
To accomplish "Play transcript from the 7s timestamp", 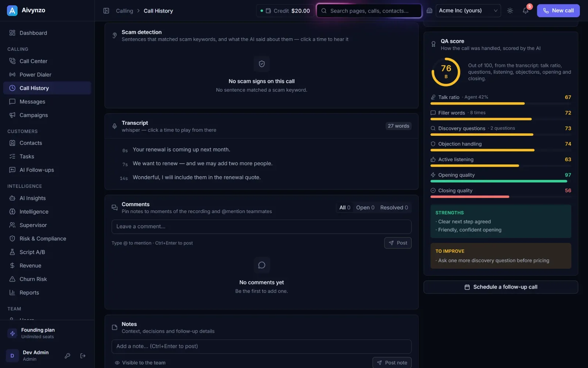I will [x=125, y=164].
